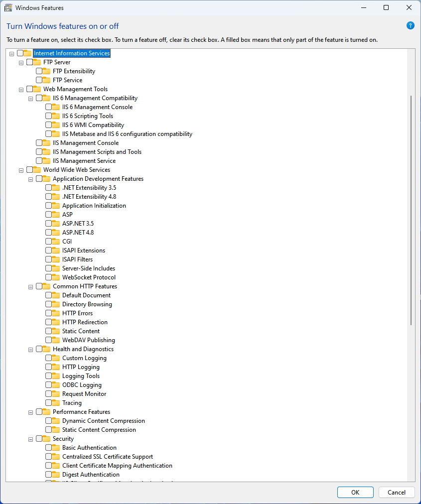Select the IIS Metabase and IIS 6 configuration compatibility label

(x=127, y=133)
